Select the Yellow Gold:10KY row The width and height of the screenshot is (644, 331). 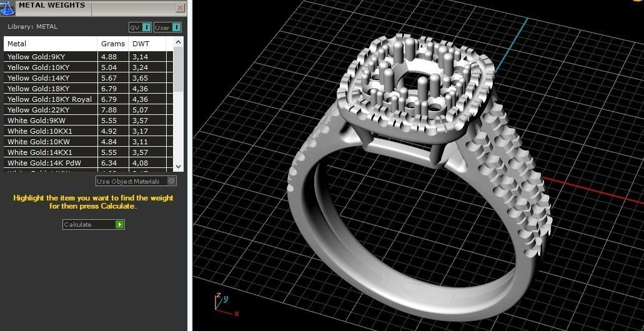click(89, 67)
